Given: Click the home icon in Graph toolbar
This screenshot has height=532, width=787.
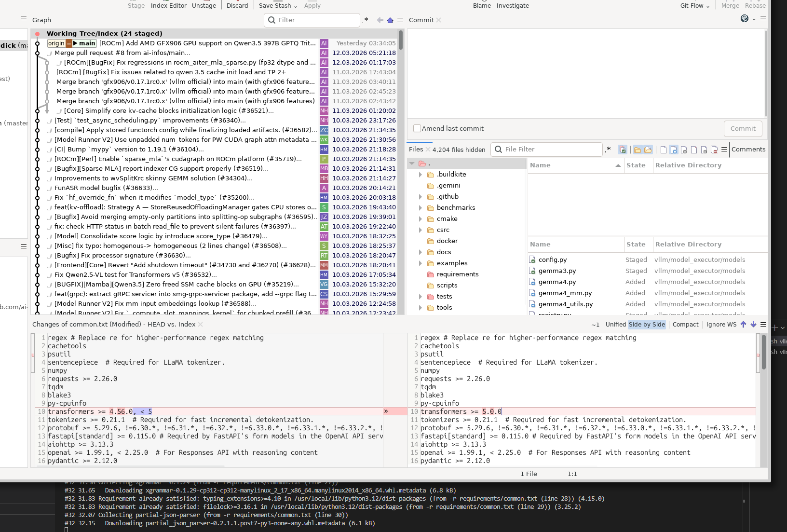Looking at the screenshot, I should (390, 20).
